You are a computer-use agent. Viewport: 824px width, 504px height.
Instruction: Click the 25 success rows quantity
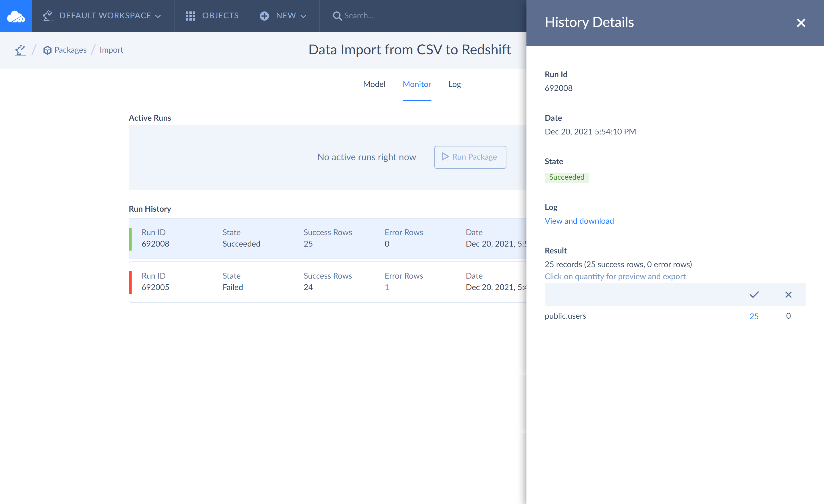tap(754, 316)
